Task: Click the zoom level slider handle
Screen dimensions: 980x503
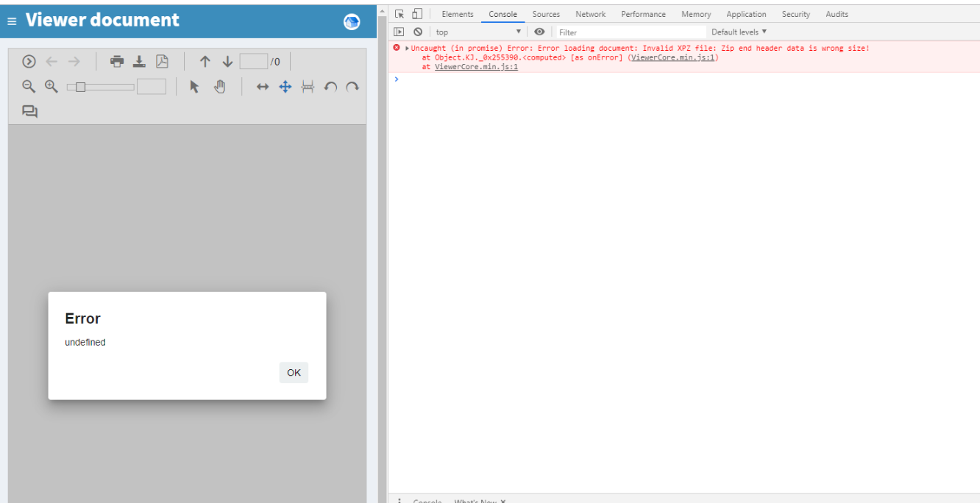Action: 80,87
